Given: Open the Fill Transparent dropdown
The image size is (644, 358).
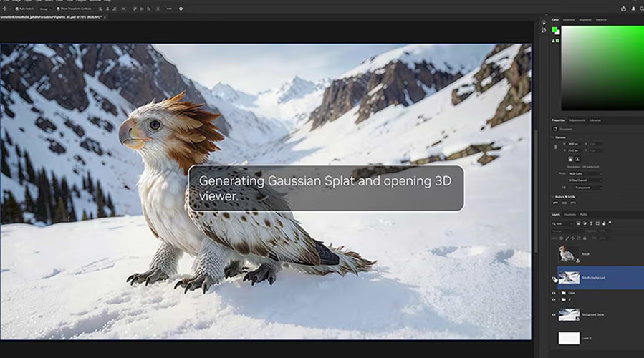Looking at the screenshot, I should (587, 188).
